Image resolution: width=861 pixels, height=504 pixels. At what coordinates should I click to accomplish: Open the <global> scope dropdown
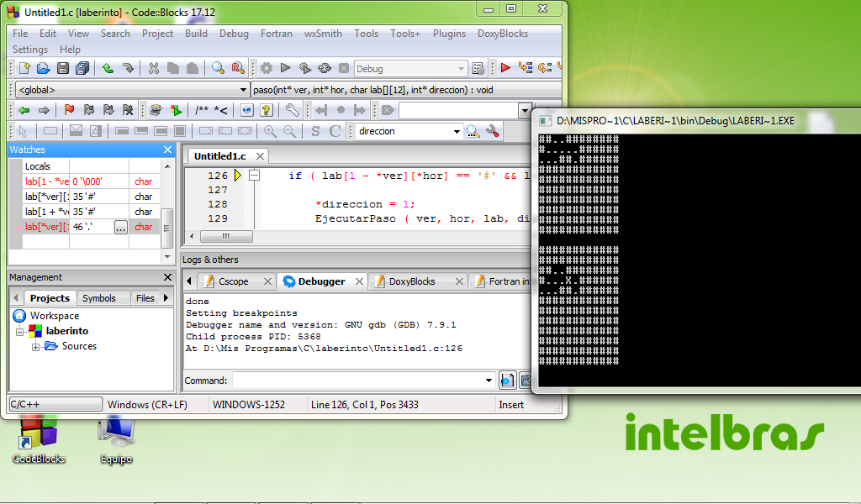click(243, 89)
